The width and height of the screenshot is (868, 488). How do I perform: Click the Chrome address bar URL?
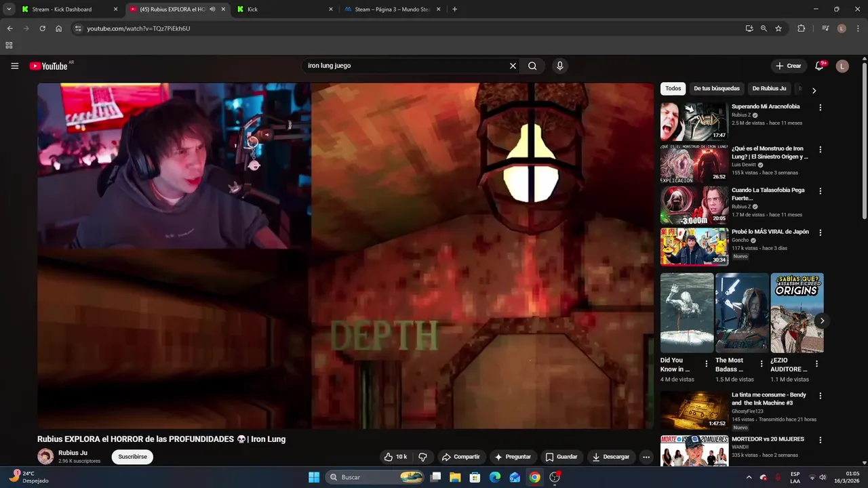(138, 28)
